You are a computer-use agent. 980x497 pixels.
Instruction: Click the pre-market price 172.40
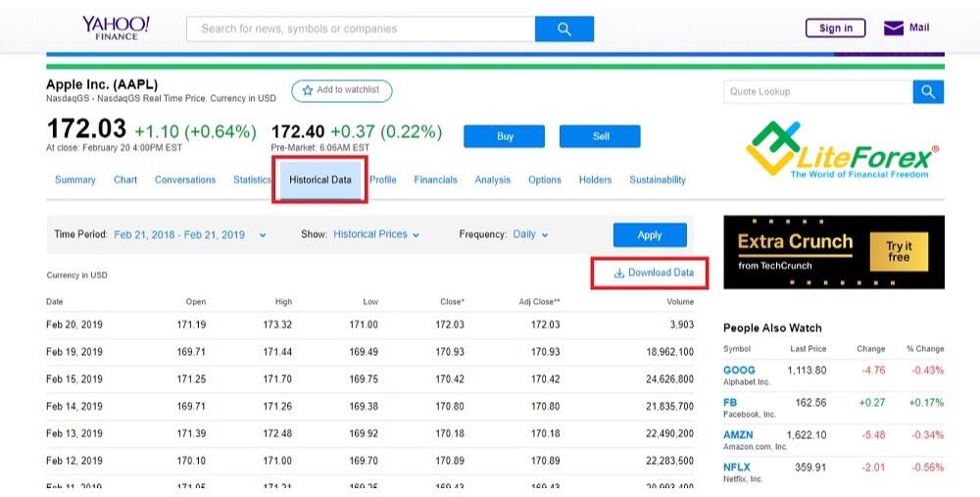coord(298,132)
